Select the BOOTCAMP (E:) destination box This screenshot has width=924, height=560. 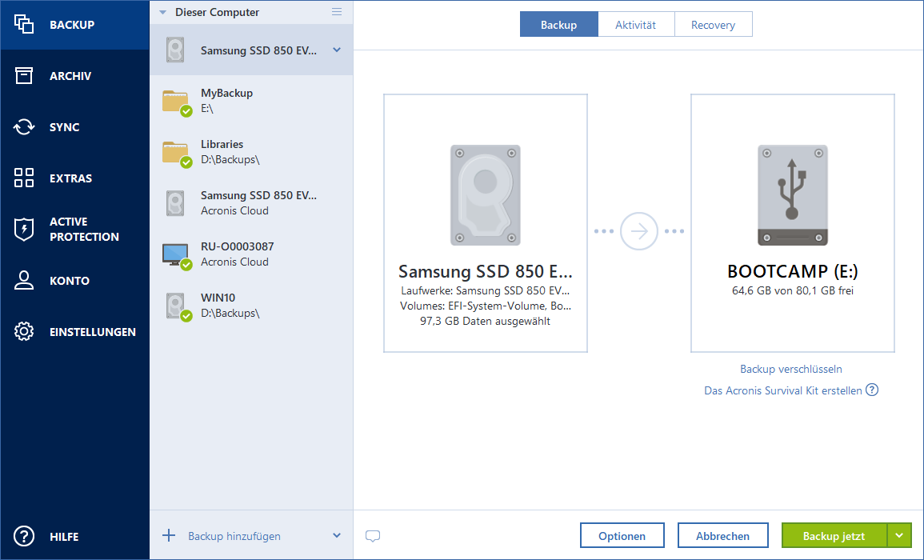click(793, 223)
